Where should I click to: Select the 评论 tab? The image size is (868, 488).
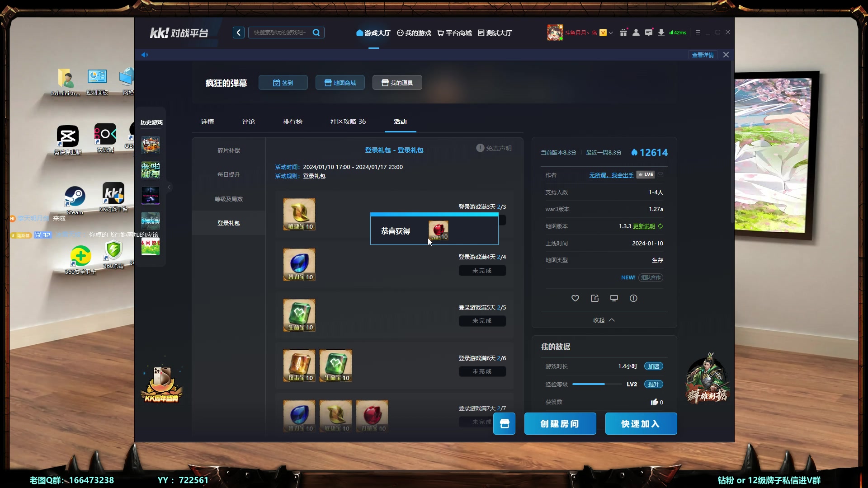[248, 122]
